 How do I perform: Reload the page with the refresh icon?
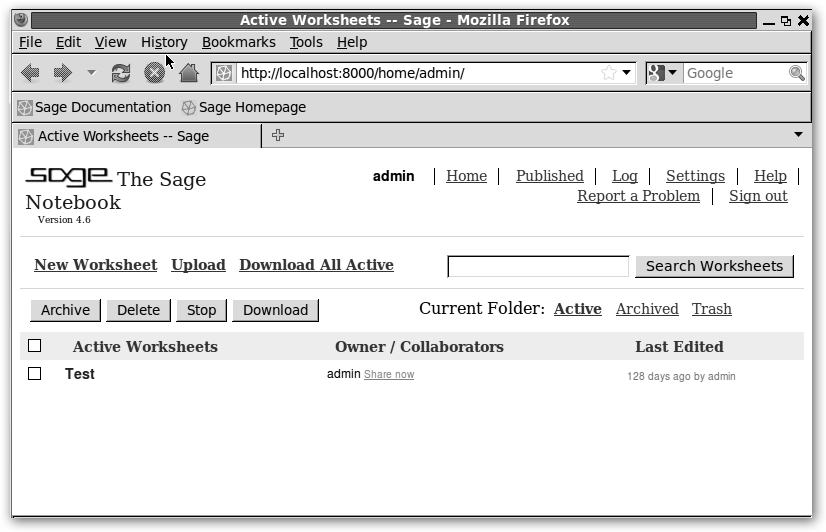pos(121,73)
